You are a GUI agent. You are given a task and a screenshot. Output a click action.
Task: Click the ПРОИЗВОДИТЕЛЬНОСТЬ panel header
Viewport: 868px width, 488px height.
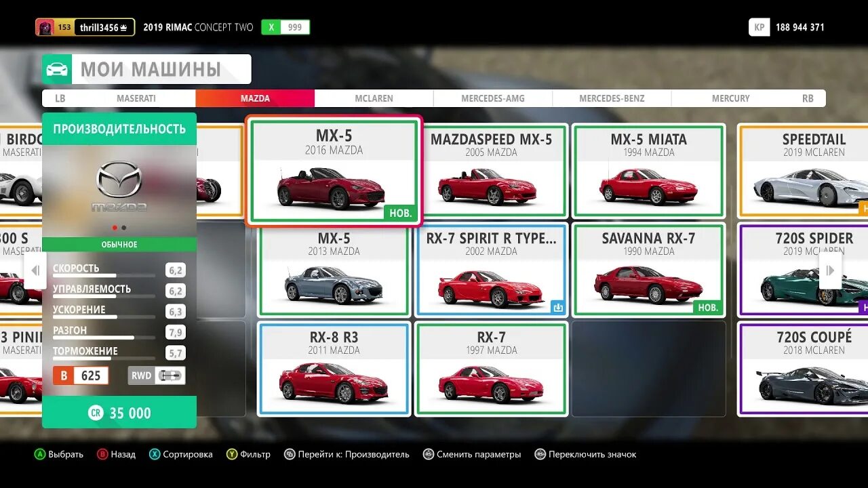(119, 129)
